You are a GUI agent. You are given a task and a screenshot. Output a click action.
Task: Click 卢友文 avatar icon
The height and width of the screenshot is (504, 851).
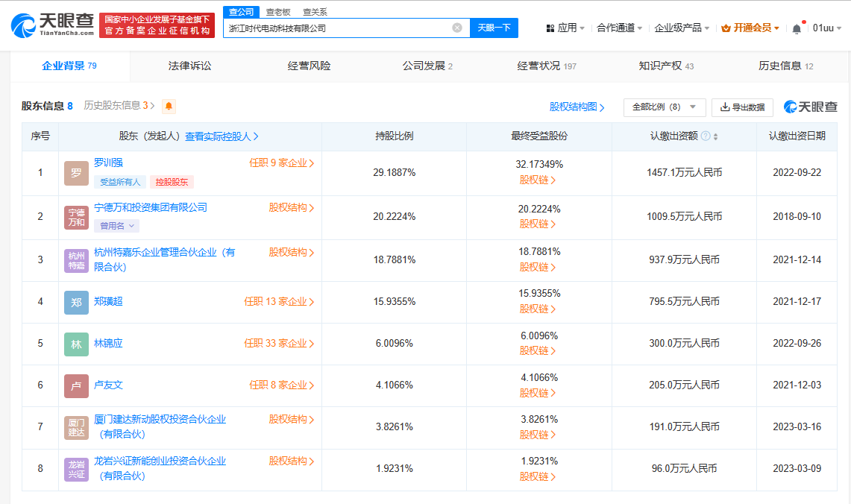tap(76, 385)
